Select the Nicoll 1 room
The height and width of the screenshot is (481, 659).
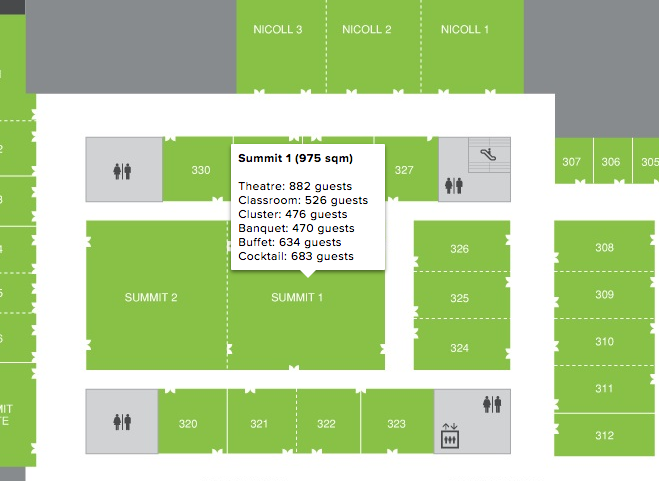(x=472, y=47)
